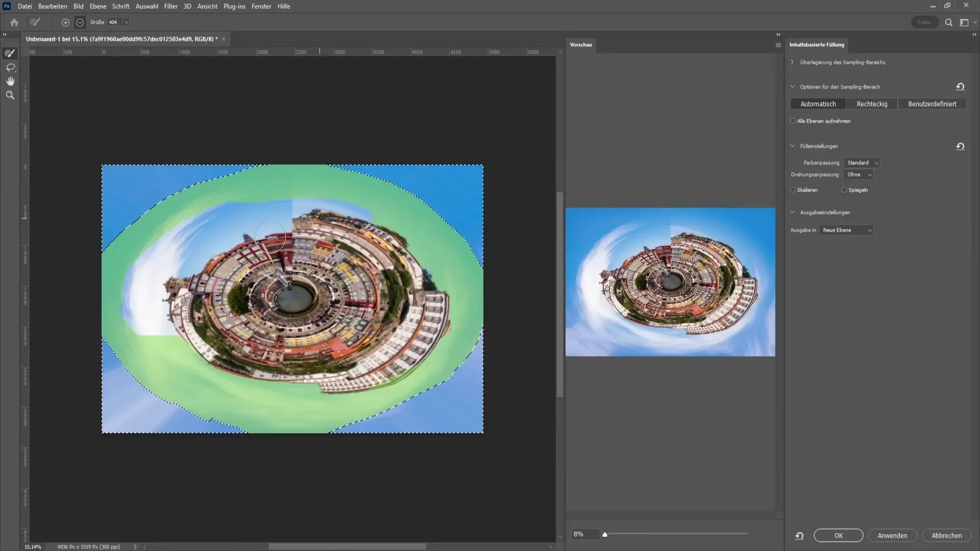
Task: Click the vertical canvas scrollbar
Action: (560, 294)
